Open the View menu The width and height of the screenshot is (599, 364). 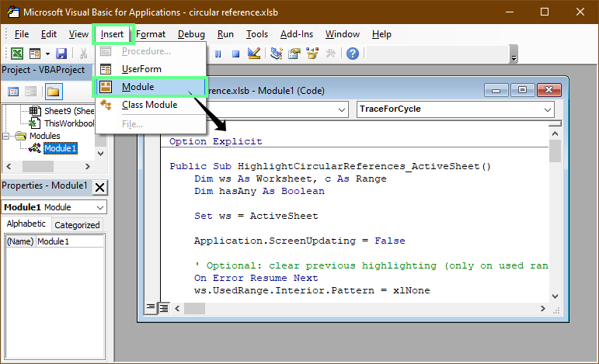(x=78, y=34)
